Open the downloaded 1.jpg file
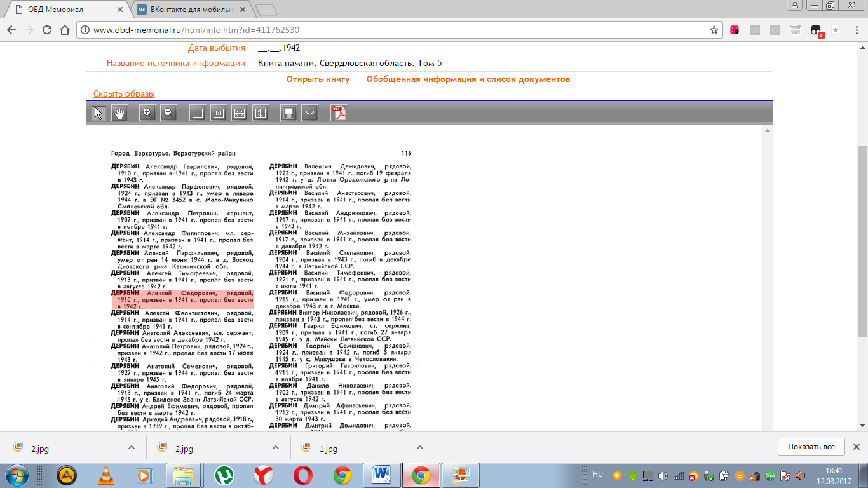This screenshot has height=488, width=868. (328, 449)
